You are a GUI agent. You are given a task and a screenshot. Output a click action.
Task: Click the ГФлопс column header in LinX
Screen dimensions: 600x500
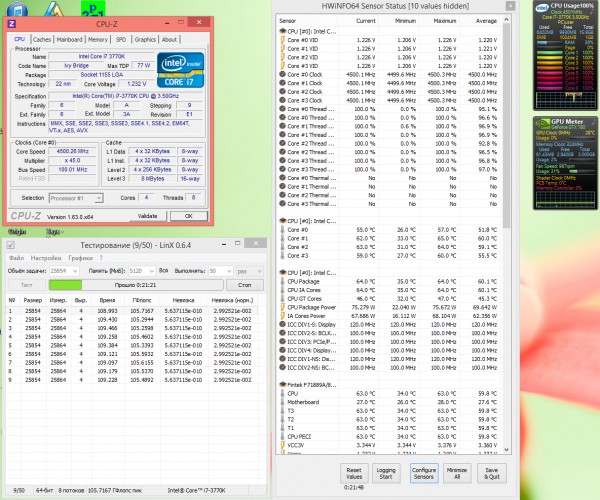click(x=142, y=300)
